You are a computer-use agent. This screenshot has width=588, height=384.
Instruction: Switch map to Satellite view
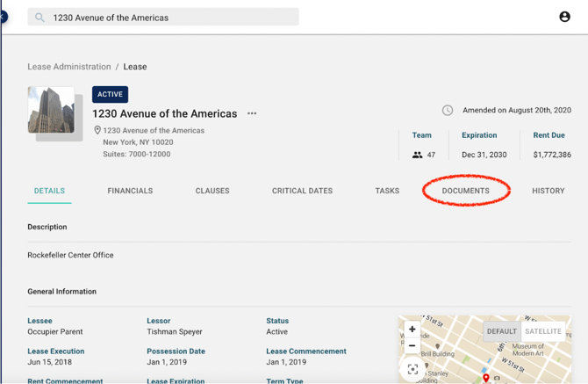click(x=542, y=331)
